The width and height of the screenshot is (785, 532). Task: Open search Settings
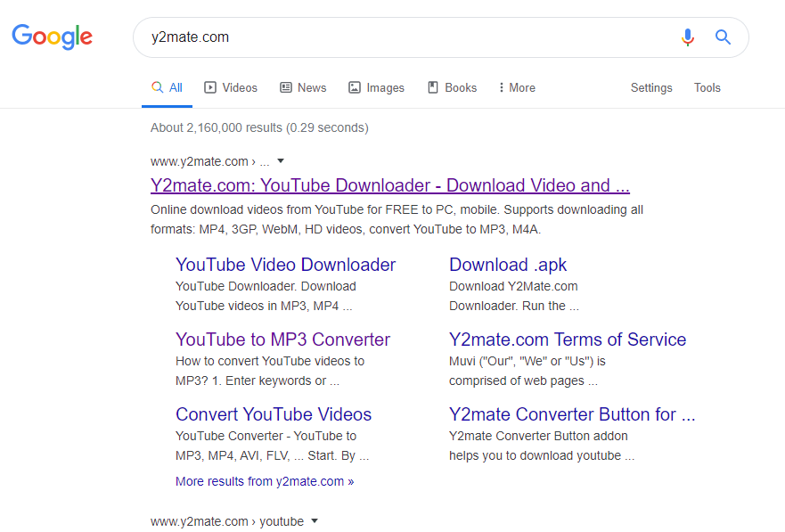pyautogui.click(x=651, y=87)
